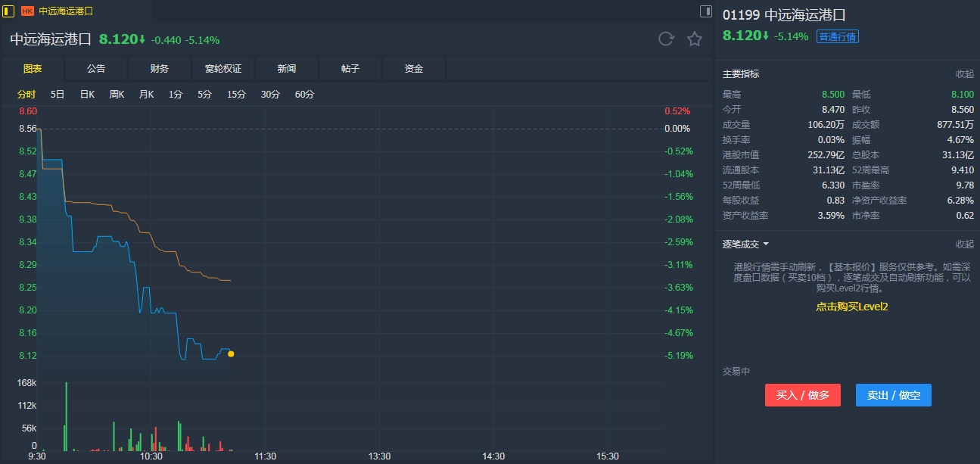Click the HK market badge icon
This screenshot has height=464, width=980.
(27, 11)
